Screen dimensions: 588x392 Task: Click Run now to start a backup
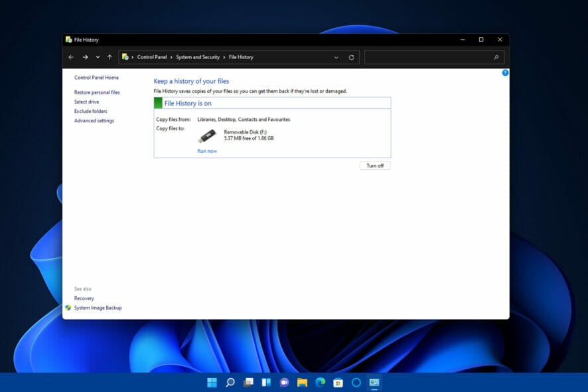pos(207,151)
